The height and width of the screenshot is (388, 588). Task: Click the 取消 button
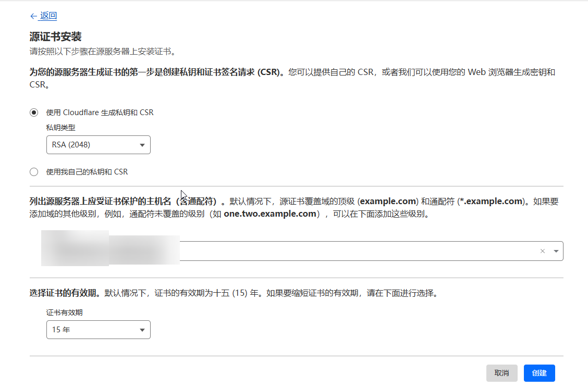pos(502,373)
